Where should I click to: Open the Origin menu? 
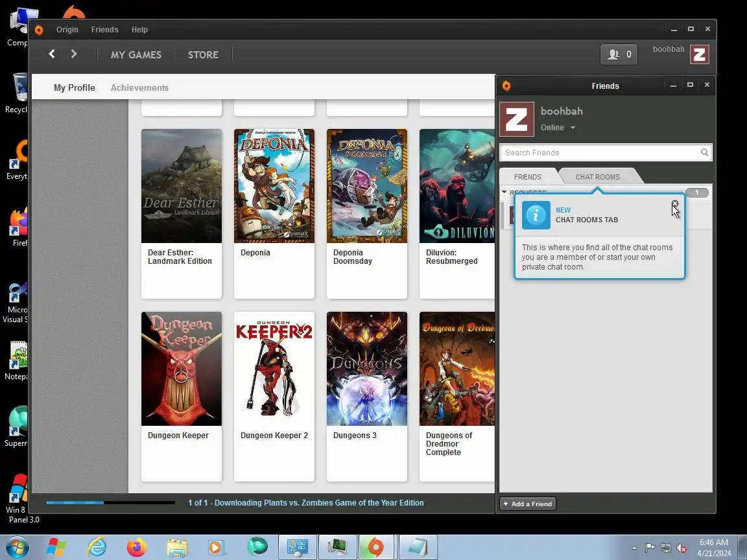67,30
